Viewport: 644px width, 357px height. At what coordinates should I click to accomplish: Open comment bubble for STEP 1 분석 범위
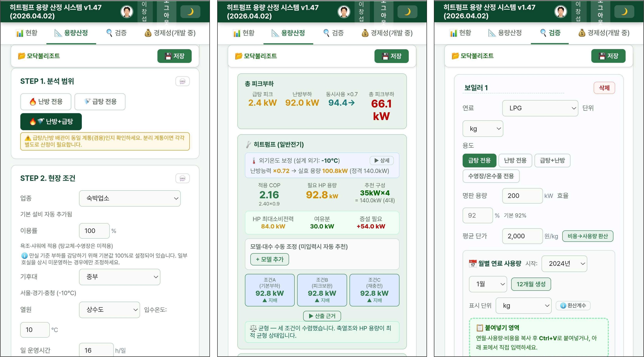[x=183, y=81]
